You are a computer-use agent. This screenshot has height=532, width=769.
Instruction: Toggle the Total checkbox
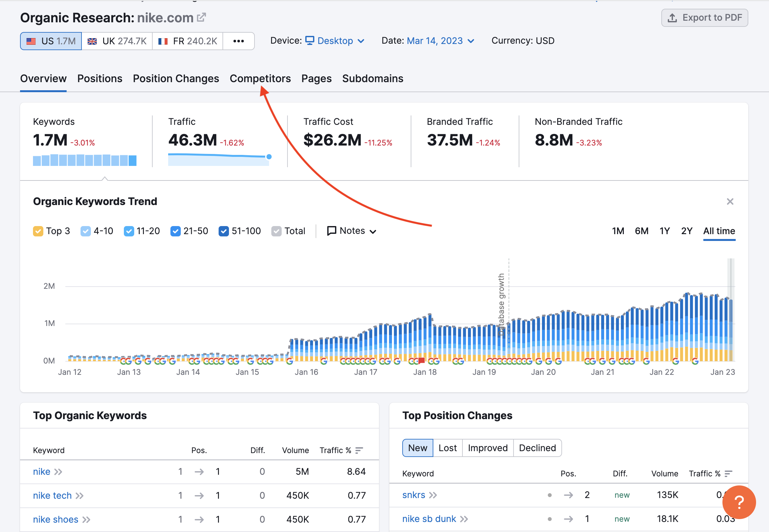[276, 231]
